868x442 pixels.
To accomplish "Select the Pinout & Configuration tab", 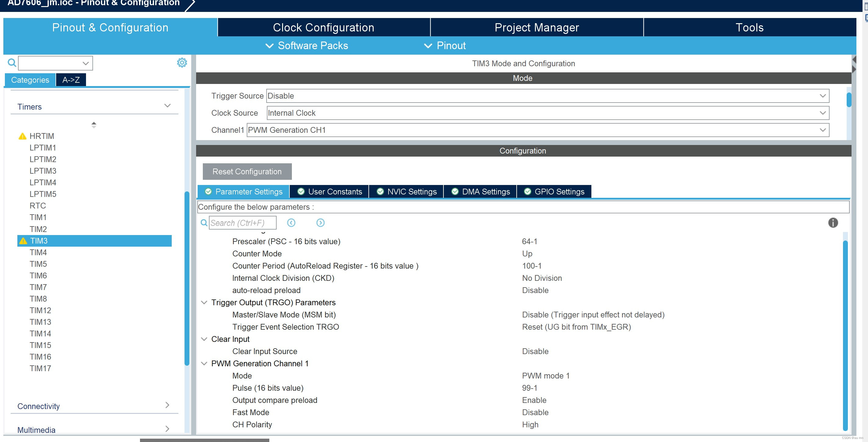I will point(110,27).
